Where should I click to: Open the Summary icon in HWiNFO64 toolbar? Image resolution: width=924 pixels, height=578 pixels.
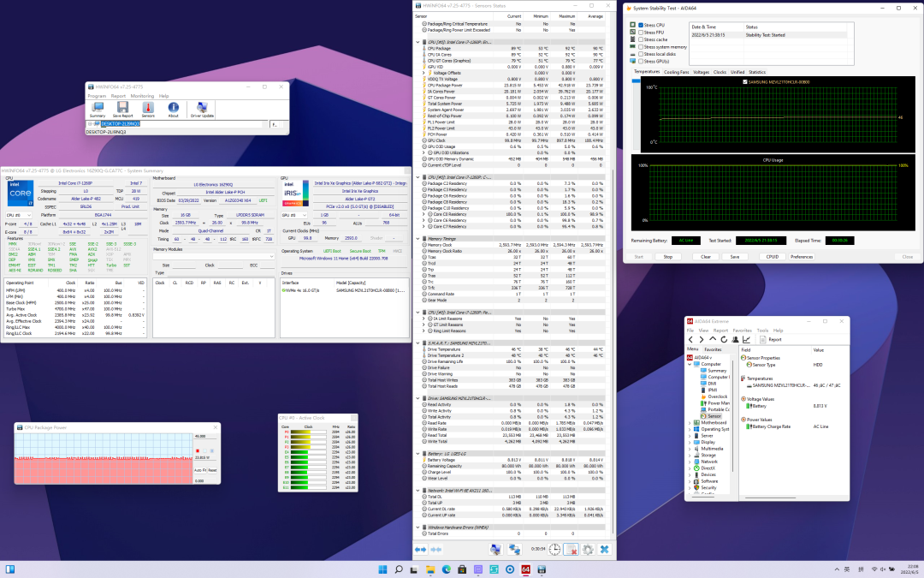98,109
